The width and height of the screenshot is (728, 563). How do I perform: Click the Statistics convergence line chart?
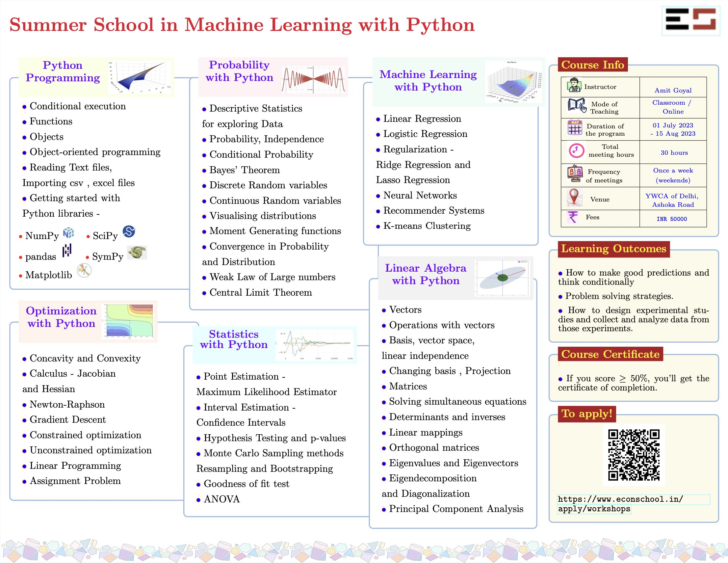click(315, 345)
